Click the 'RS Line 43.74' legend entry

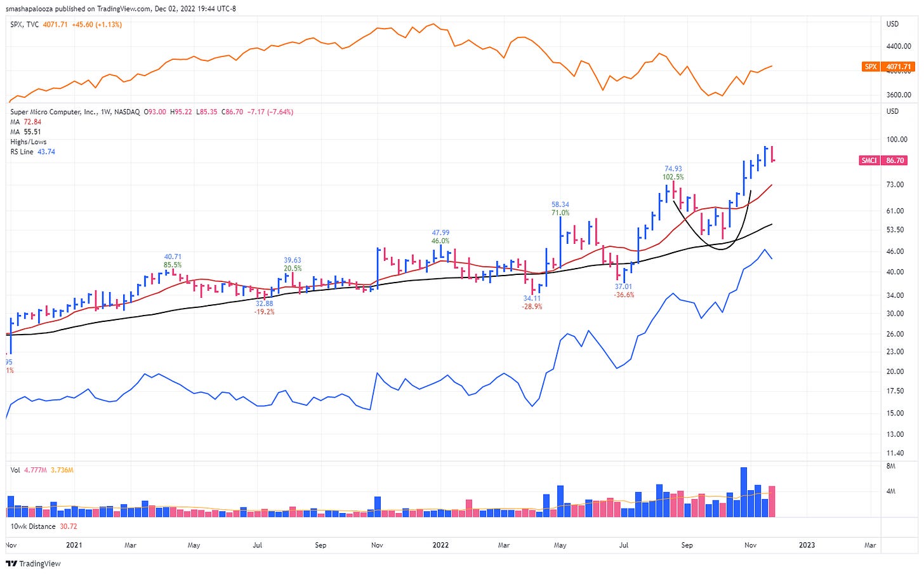coord(33,152)
